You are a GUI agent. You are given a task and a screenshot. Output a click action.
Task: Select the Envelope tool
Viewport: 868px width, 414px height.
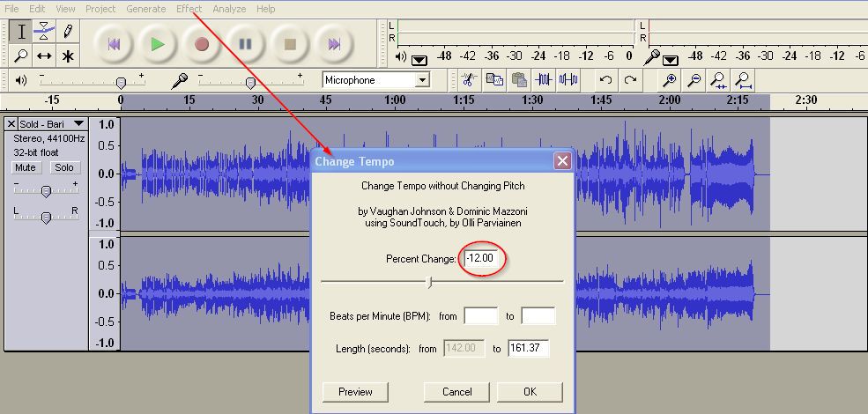pos(45,33)
